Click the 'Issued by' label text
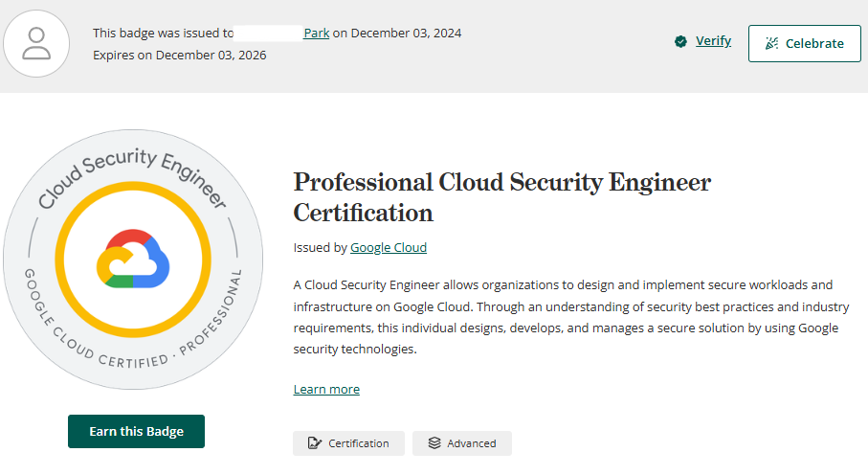Screen dimensions: 868x475 320,247
